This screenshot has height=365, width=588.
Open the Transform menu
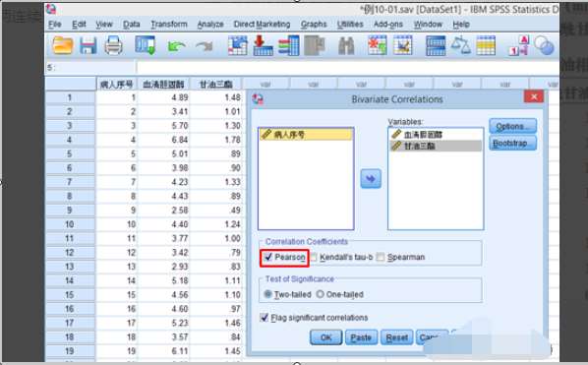click(169, 25)
